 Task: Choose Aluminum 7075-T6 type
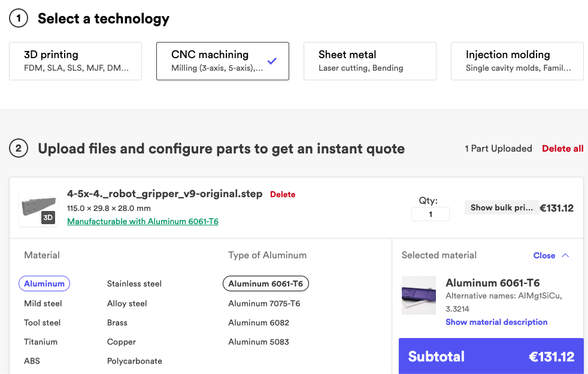[265, 303]
